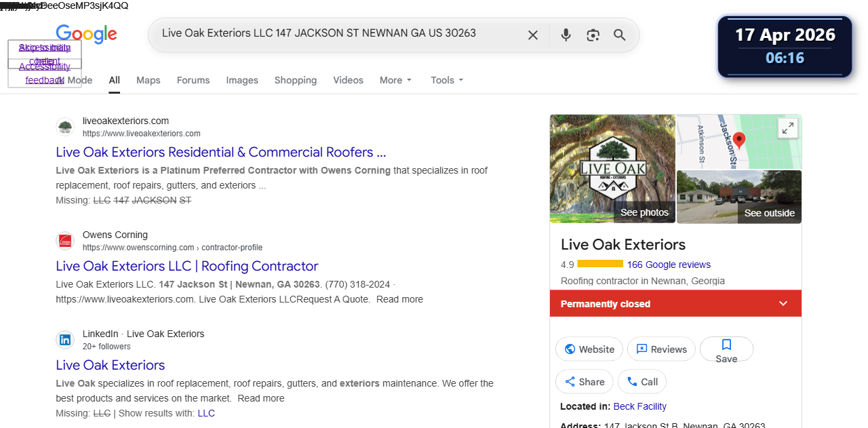Screen dimensions: 868x428
Task: Open the Tools dropdown
Action: [447, 80]
